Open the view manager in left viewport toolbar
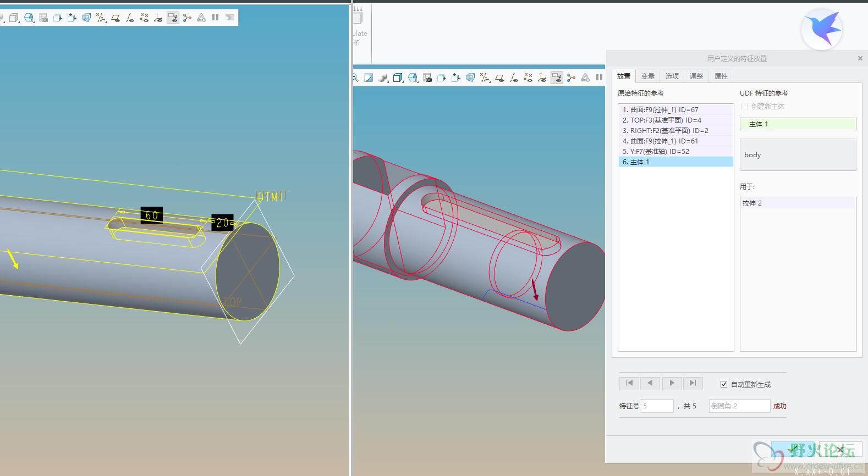This screenshot has width=868, height=476. (43, 18)
